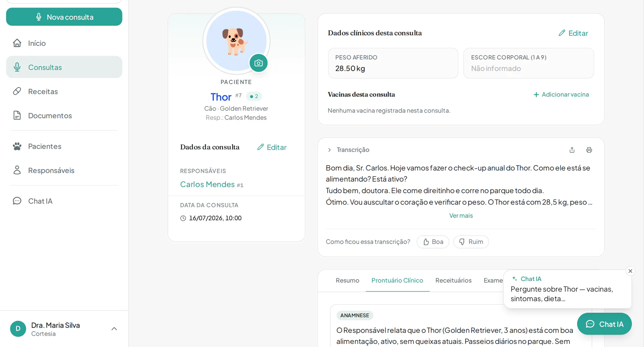Rate the transcription as Ruim
This screenshot has width=644, height=347.
click(x=471, y=242)
